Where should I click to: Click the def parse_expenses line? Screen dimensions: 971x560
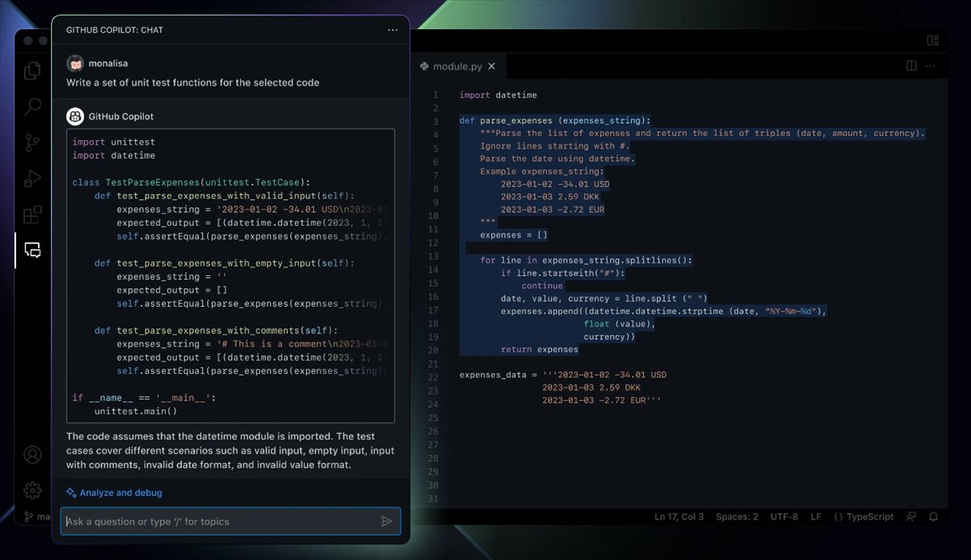pos(555,121)
